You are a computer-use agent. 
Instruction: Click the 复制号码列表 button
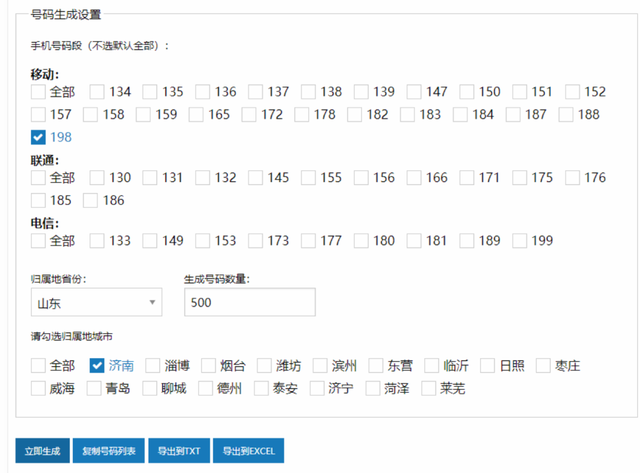tap(109, 451)
